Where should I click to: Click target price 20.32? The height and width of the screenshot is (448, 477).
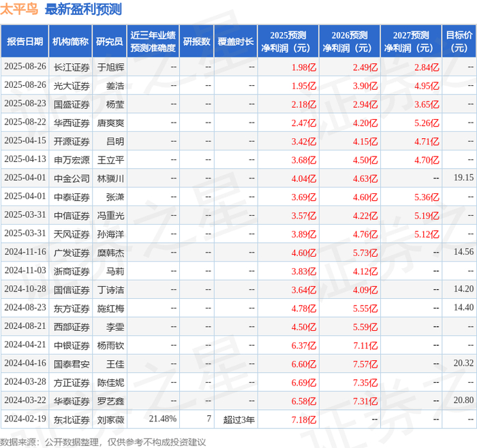tap(463, 363)
